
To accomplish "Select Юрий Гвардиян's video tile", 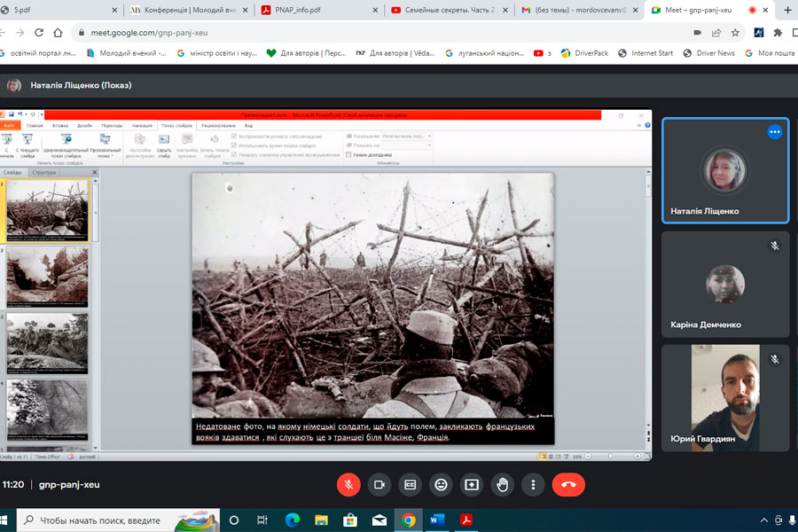I will click(725, 397).
